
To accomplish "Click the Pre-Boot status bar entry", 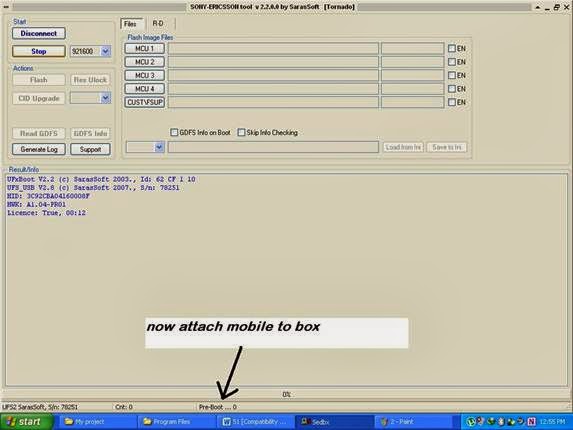I will (x=218, y=407).
